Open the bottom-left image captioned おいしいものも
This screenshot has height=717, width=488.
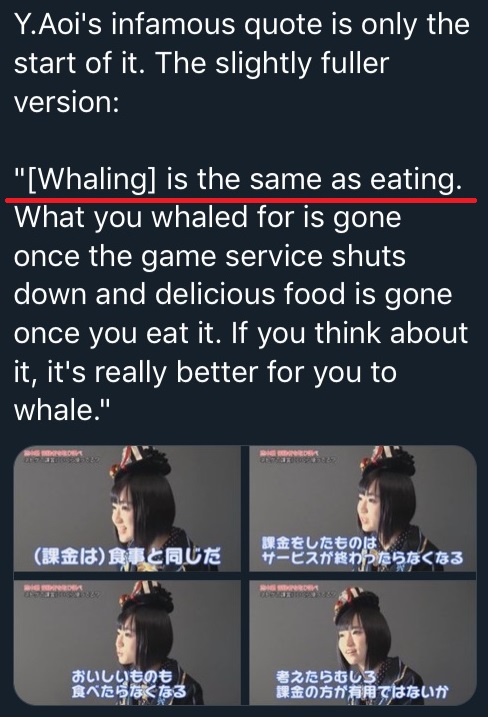pos(127,642)
